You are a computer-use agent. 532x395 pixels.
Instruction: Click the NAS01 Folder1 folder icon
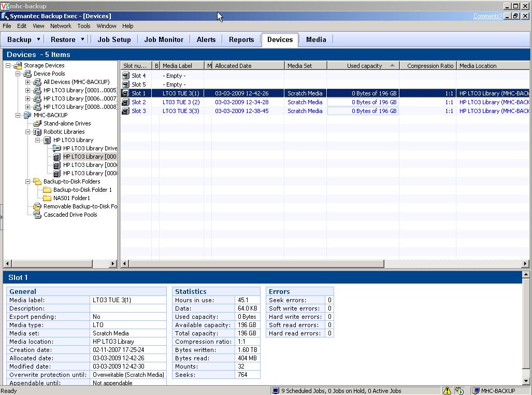(x=47, y=198)
